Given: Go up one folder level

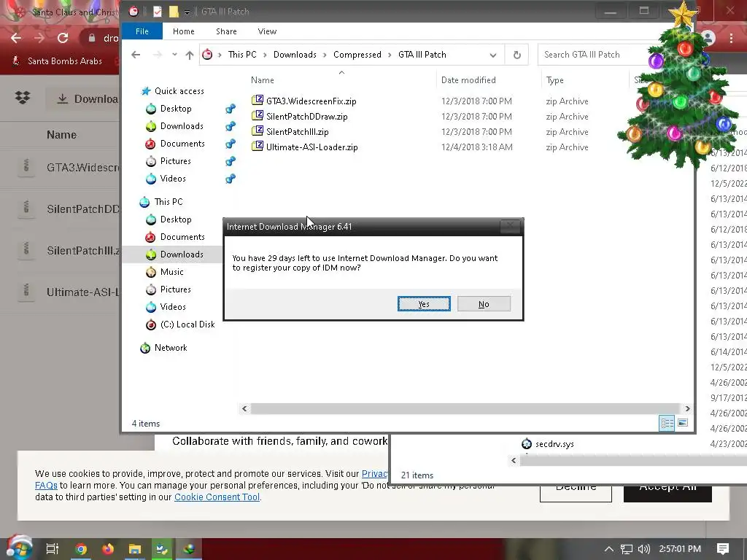Looking at the screenshot, I should coord(190,55).
